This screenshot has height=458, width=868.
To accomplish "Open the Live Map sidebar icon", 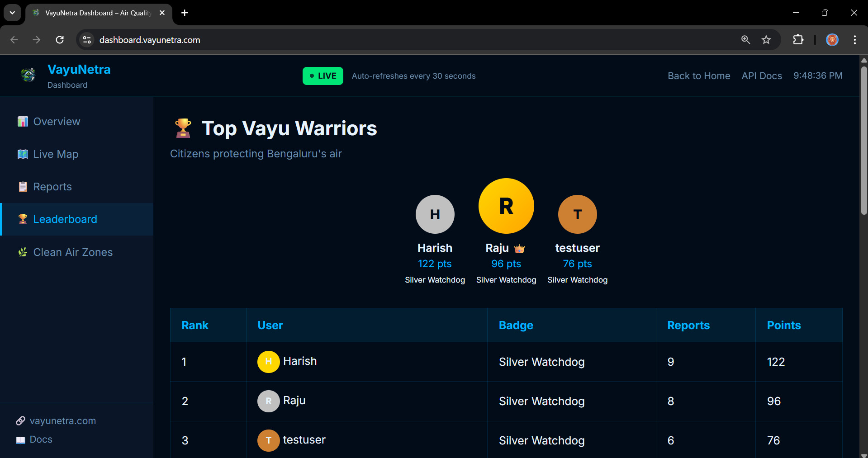I will click(23, 154).
